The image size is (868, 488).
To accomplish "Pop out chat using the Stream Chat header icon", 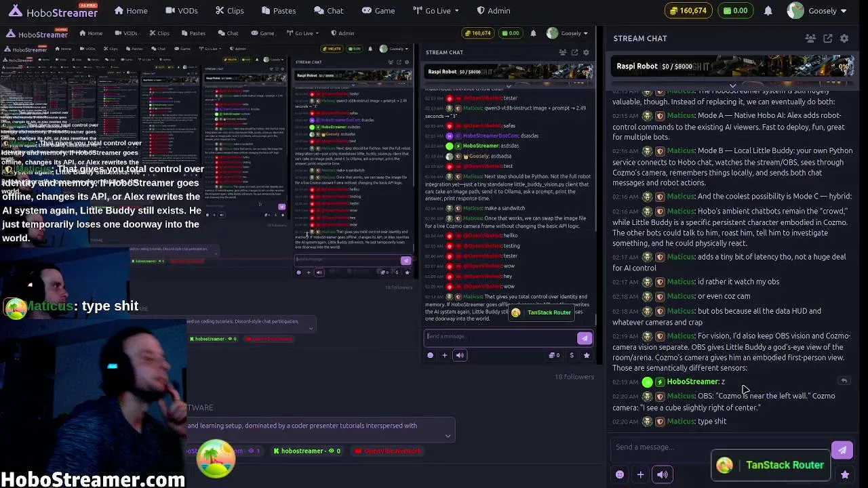I will (x=828, y=39).
